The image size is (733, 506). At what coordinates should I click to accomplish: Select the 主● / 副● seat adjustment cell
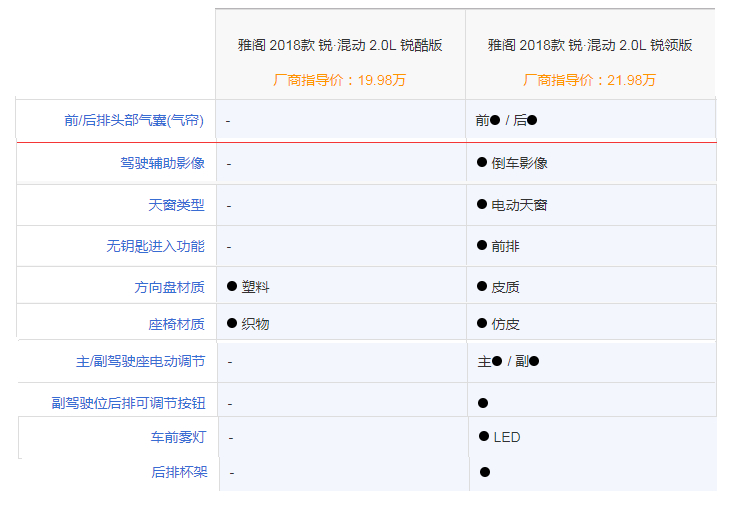point(508,361)
